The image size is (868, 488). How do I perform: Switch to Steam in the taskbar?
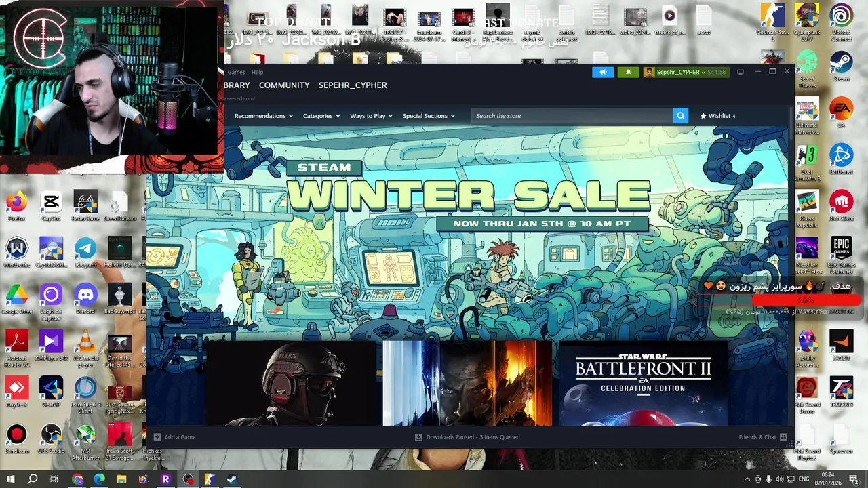pos(231,479)
